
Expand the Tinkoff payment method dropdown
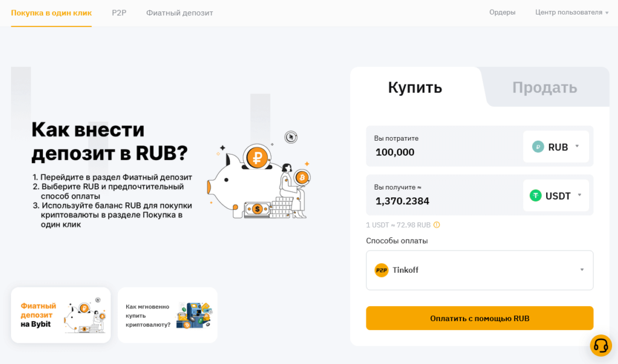(581, 270)
